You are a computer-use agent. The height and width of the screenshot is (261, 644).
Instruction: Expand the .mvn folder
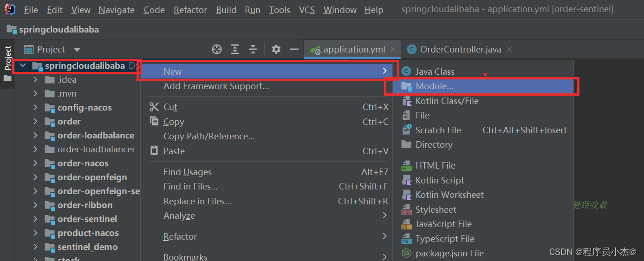click(35, 94)
